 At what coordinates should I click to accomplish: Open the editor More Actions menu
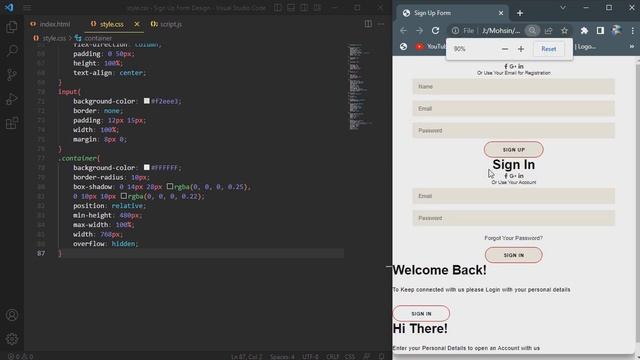[381, 24]
